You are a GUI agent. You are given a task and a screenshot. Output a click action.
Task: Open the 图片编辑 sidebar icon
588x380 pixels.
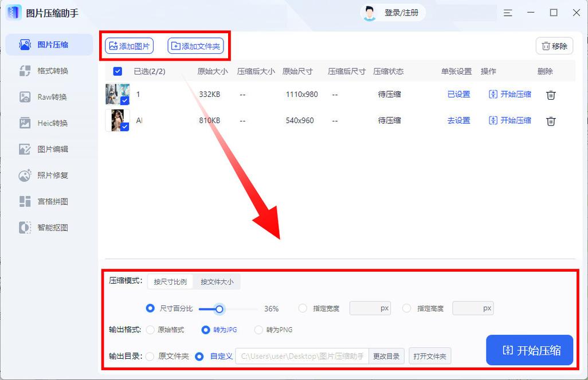[x=25, y=149]
